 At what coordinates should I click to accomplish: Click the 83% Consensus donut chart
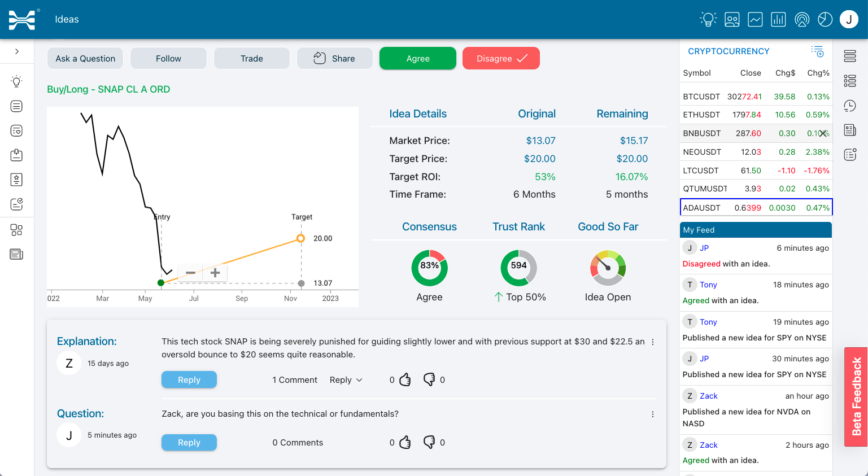coord(430,268)
